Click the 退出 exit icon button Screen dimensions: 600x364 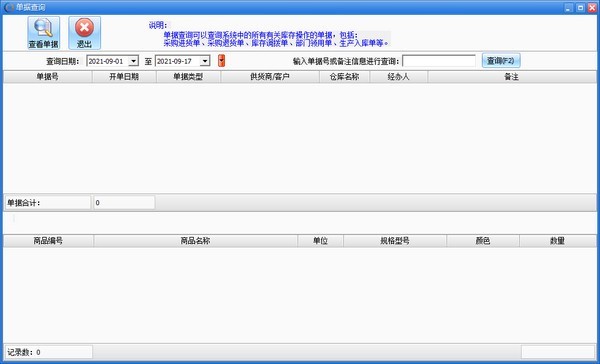coord(85,33)
